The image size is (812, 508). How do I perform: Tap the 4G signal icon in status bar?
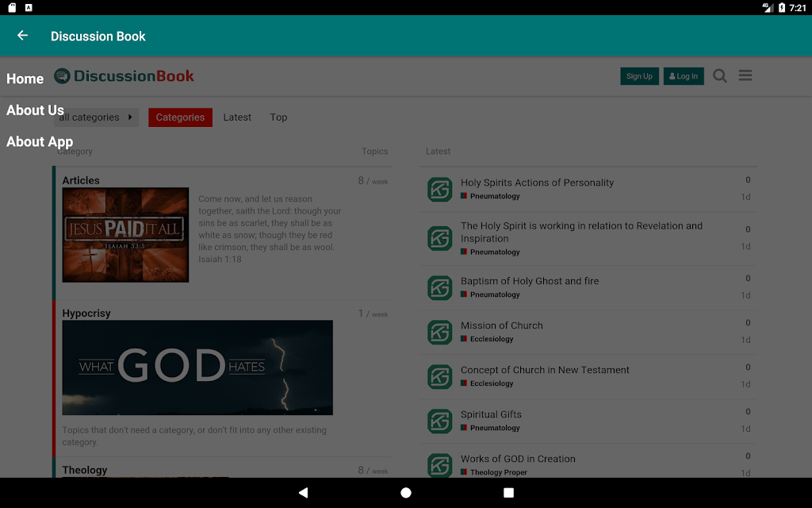pos(768,7)
